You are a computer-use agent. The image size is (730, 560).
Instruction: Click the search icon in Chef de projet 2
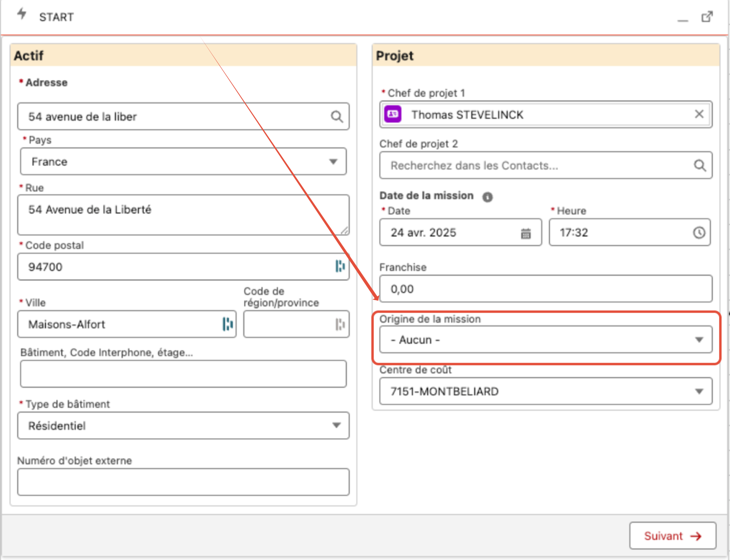pos(700,165)
